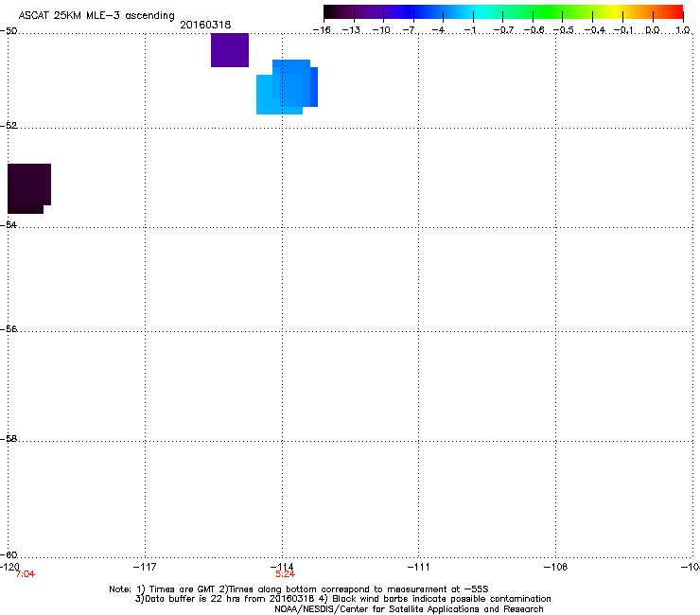700x615 pixels.
Task: Click the latitude label -58
Action: click(x=9, y=439)
